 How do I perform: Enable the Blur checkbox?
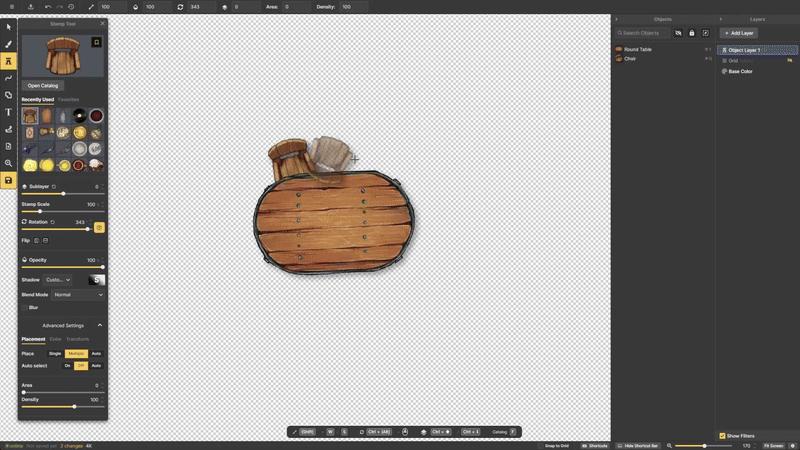[x=25, y=307]
